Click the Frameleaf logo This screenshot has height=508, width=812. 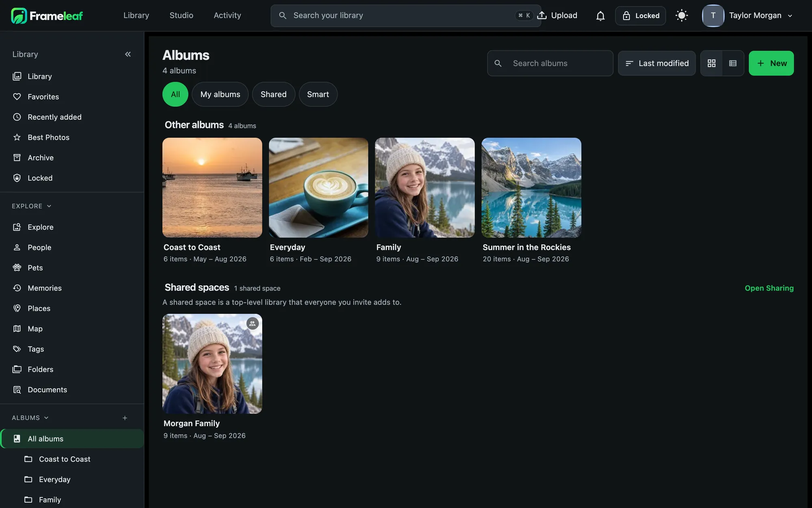point(47,15)
